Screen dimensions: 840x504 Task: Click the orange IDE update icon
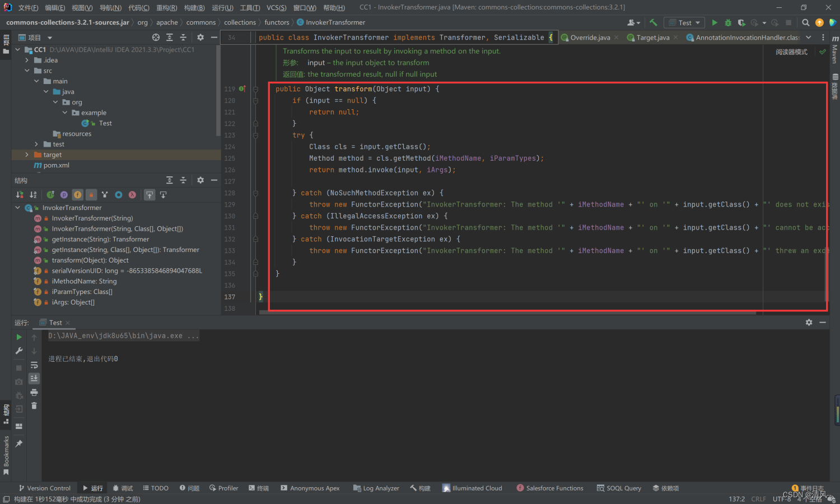[x=819, y=22]
